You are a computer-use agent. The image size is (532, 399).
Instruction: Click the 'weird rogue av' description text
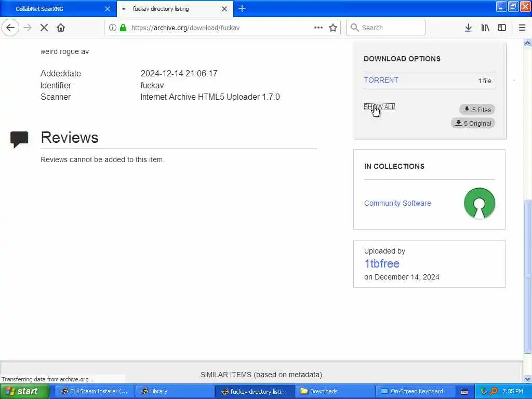(x=64, y=51)
